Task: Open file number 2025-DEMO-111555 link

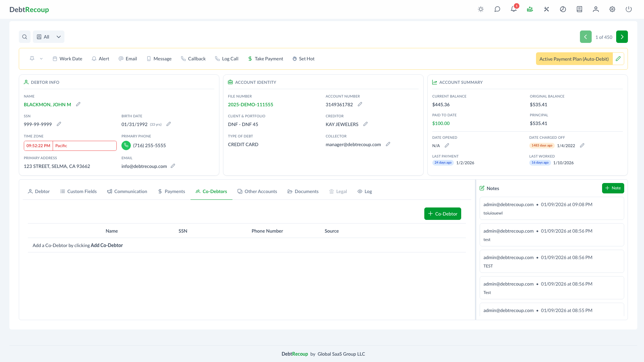Action: click(250, 104)
